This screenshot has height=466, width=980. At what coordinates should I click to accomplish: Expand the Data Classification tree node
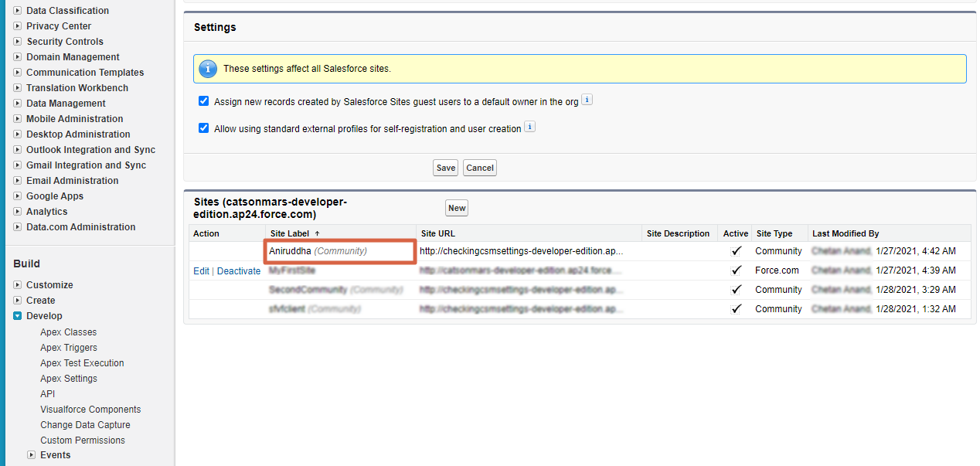click(17, 11)
